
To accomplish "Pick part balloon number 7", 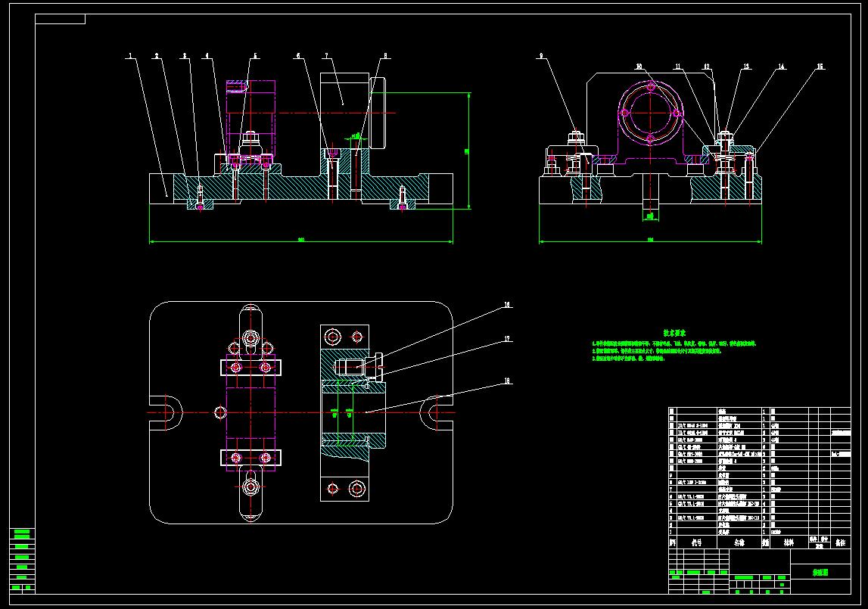I will coord(326,56).
